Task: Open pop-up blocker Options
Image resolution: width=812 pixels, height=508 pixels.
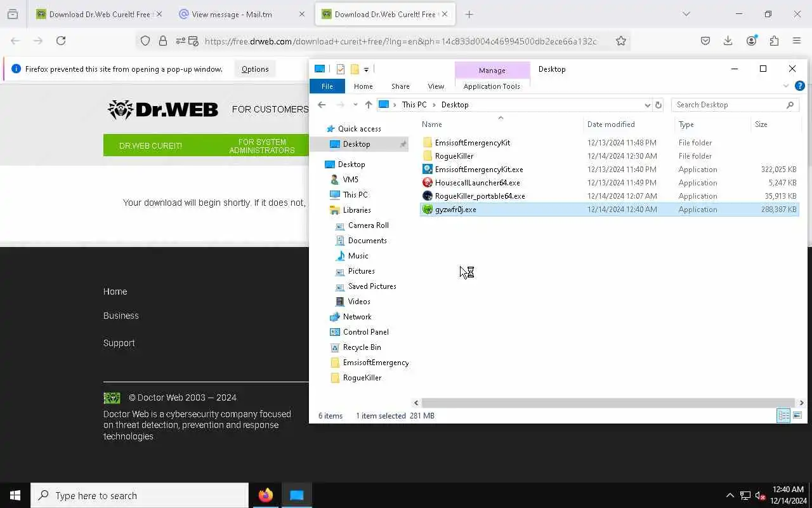Action: [255, 69]
